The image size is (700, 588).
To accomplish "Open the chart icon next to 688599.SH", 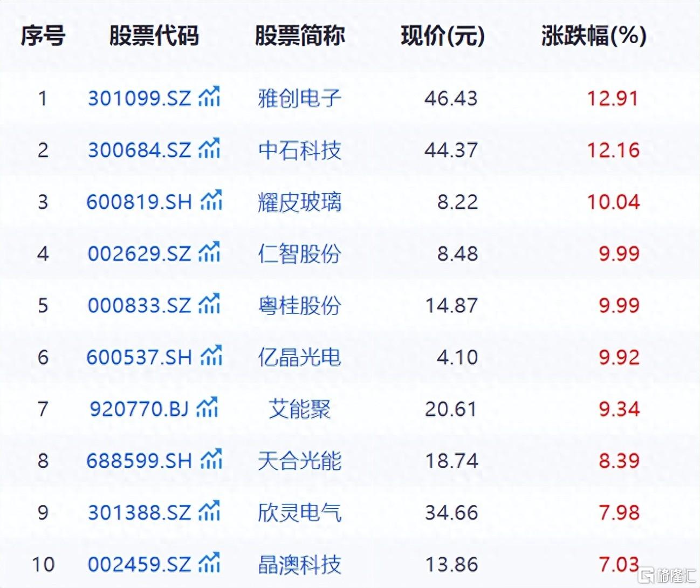I will click(211, 460).
